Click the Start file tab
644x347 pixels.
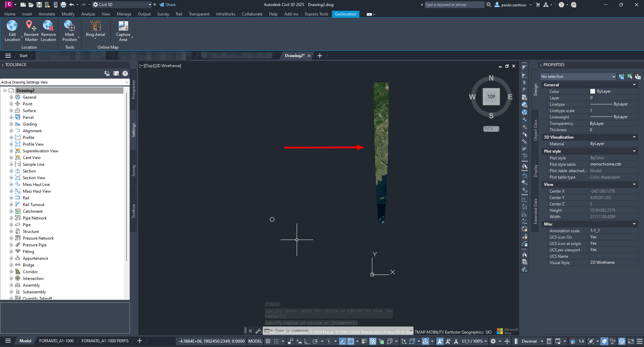tap(23, 56)
